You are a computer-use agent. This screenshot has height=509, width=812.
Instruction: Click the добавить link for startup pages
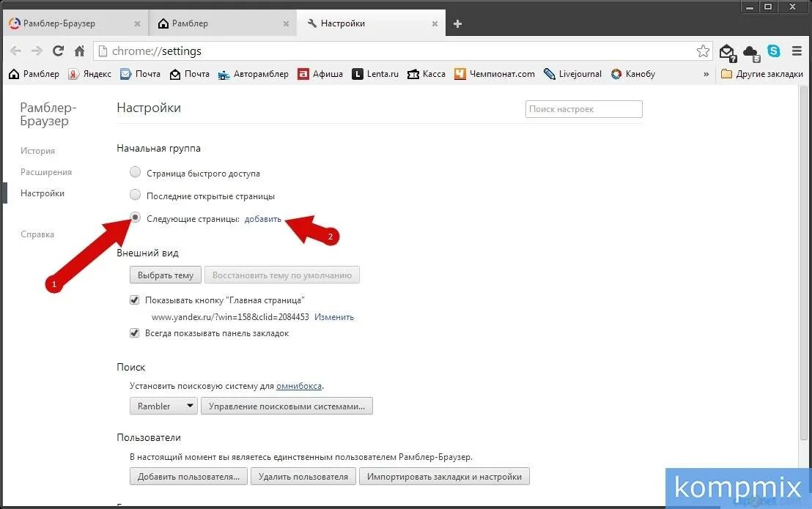(x=263, y=219)
